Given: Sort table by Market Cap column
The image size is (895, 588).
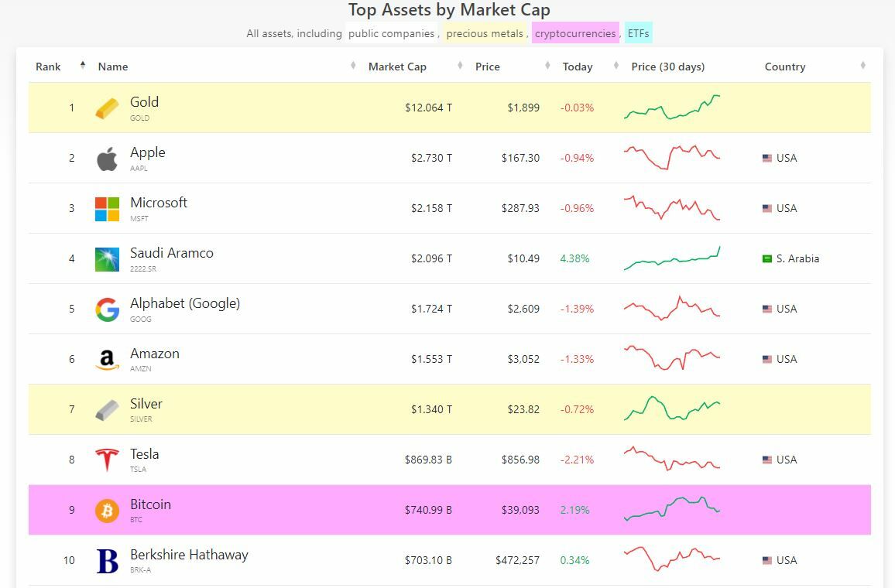Looking at the screenshot, I should (x=397, y=67).
